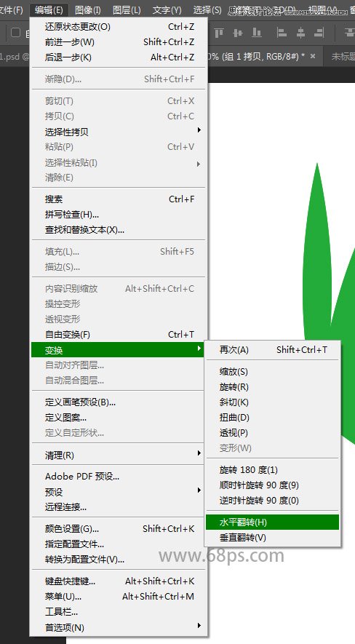The image size is (355, 644).
Task: Open 颜色设置(G)... color settings
Action: [119, 528]
